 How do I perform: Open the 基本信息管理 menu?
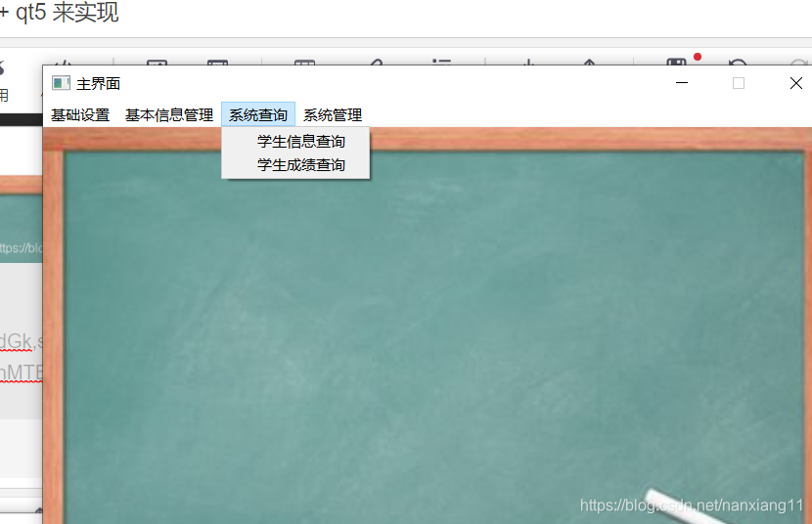(x=169, y=114)
